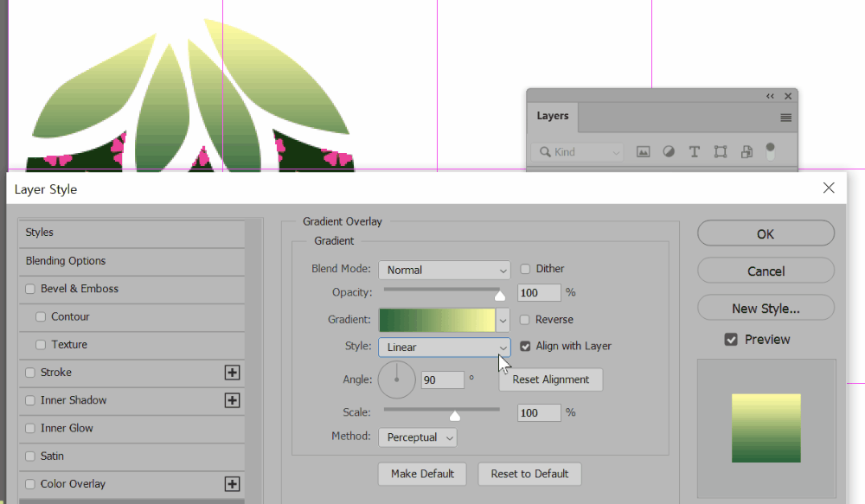This screenshot has width=865, height=504.
Task: Click the Make Default button
Action: (422, 474)
